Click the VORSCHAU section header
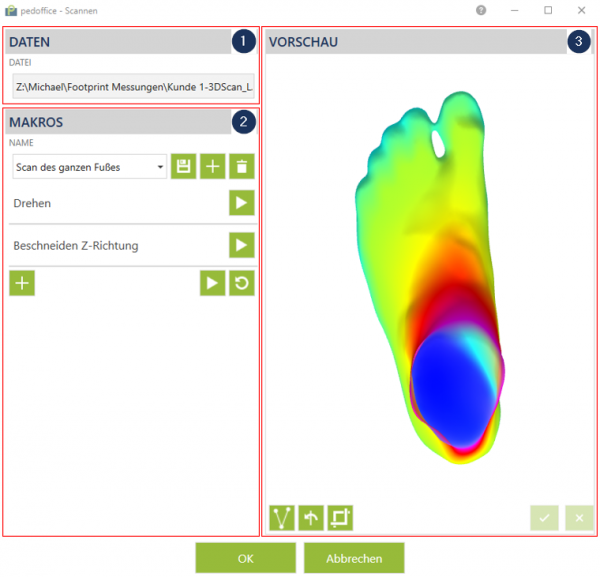Screen dimensions: 600x577 point(416,42)
